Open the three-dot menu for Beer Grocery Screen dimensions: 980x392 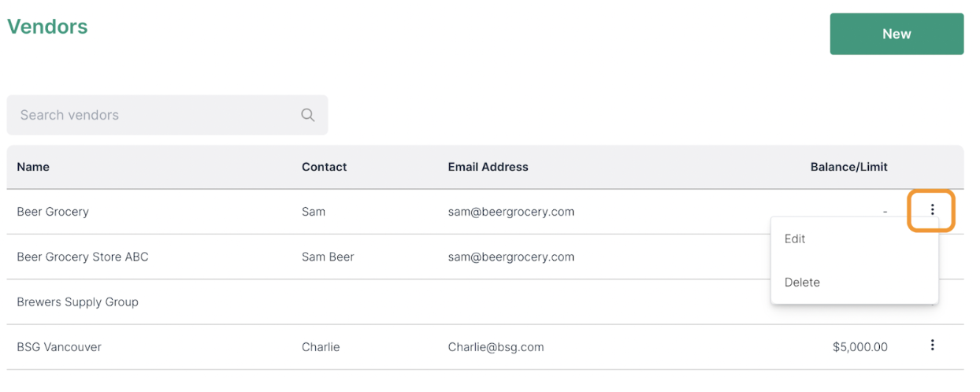pos(932,210)
